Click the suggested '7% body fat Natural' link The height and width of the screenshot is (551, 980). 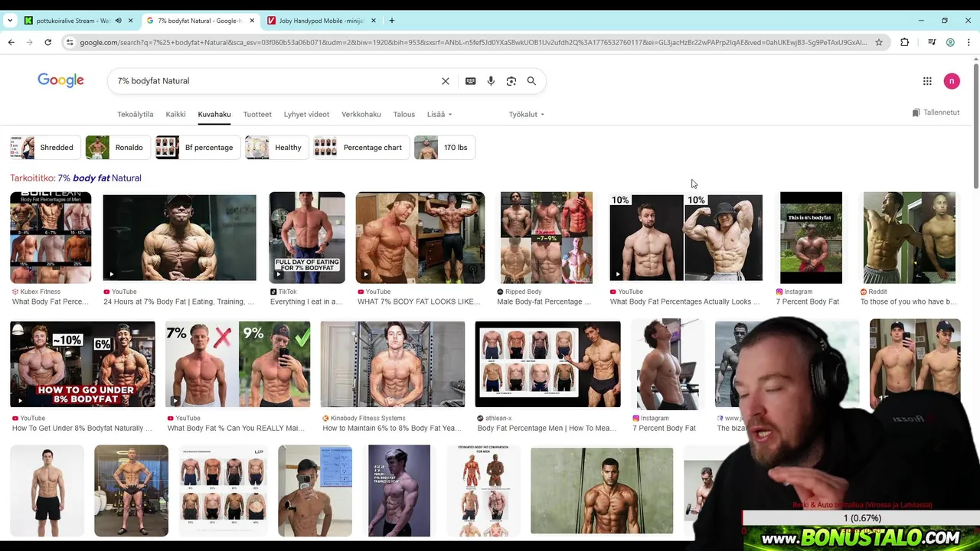[x=100, y=178]
